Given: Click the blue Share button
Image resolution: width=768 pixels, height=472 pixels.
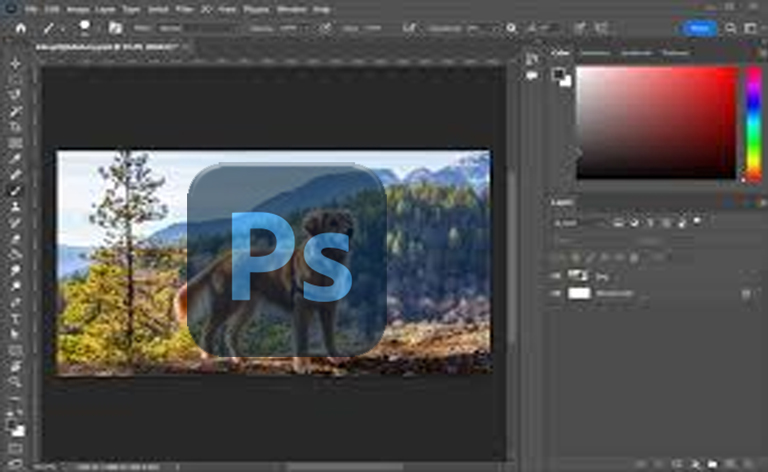Looking at the screenshot, I should (699, 28).
